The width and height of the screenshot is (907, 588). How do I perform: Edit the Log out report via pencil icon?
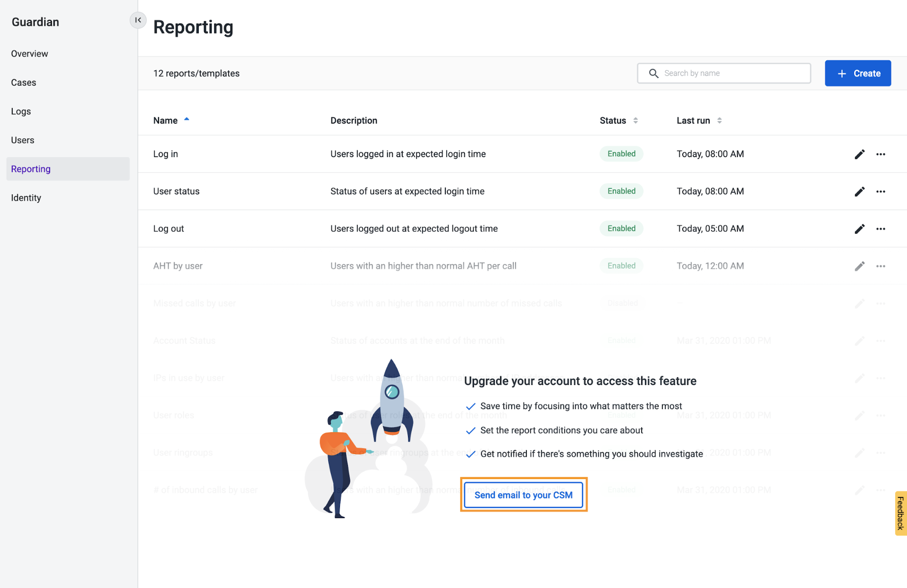860,228
